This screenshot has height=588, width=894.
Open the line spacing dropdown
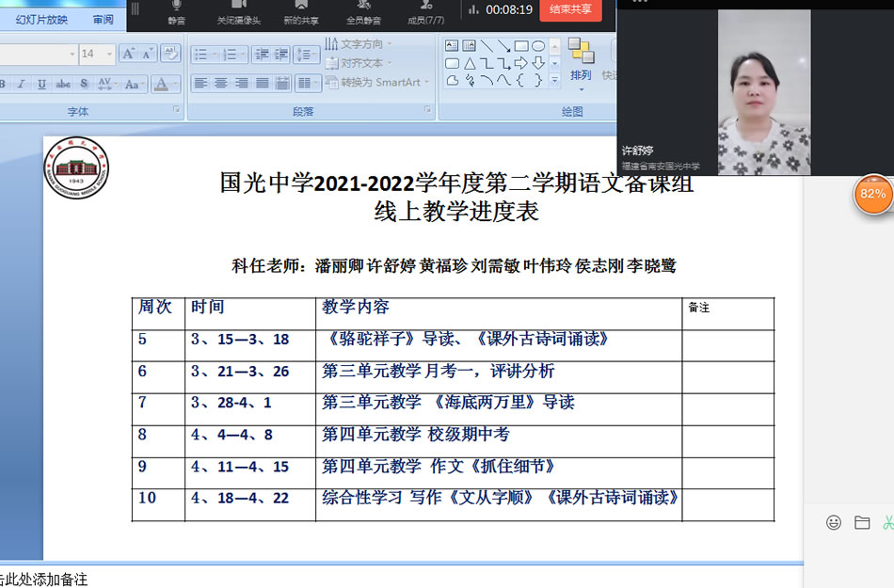(x=307, y=55)
